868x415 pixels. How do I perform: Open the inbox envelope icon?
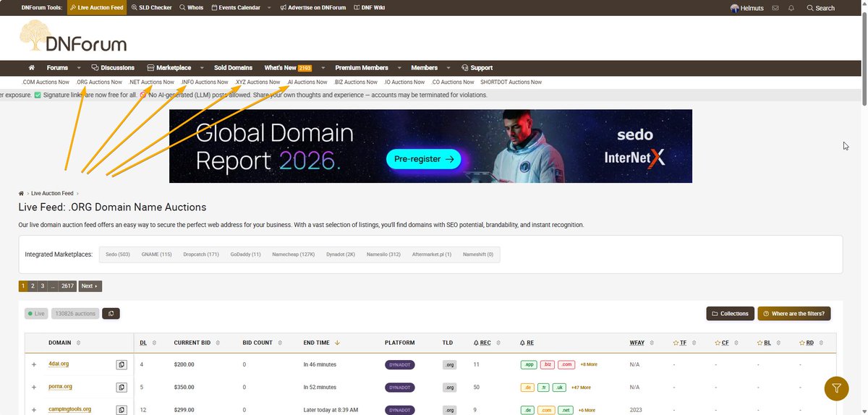click(x=775, y=8)
